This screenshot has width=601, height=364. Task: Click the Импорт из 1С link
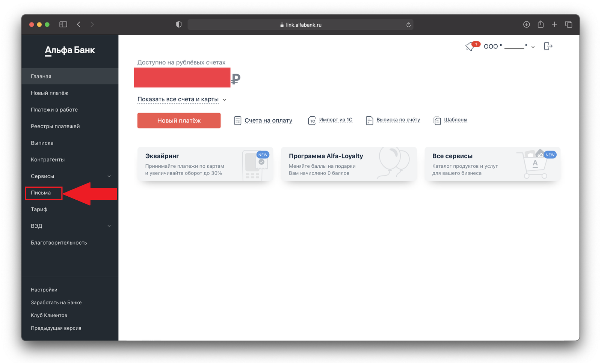click(x=336, y=120)
